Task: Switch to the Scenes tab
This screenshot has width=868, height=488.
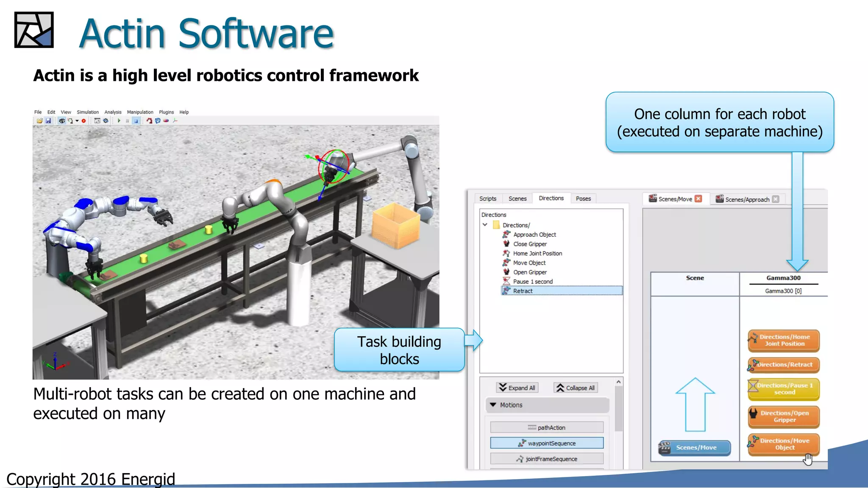Action: click(517, 199)
